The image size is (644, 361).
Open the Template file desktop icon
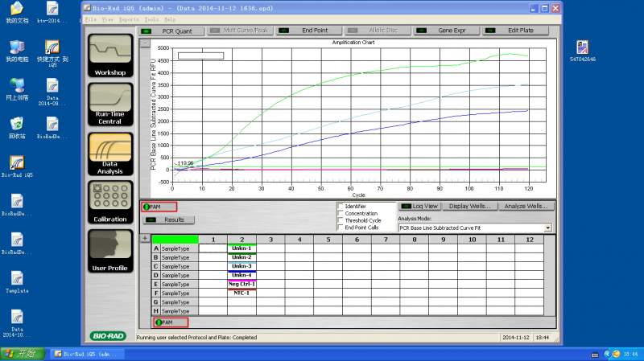pos(17,282)
